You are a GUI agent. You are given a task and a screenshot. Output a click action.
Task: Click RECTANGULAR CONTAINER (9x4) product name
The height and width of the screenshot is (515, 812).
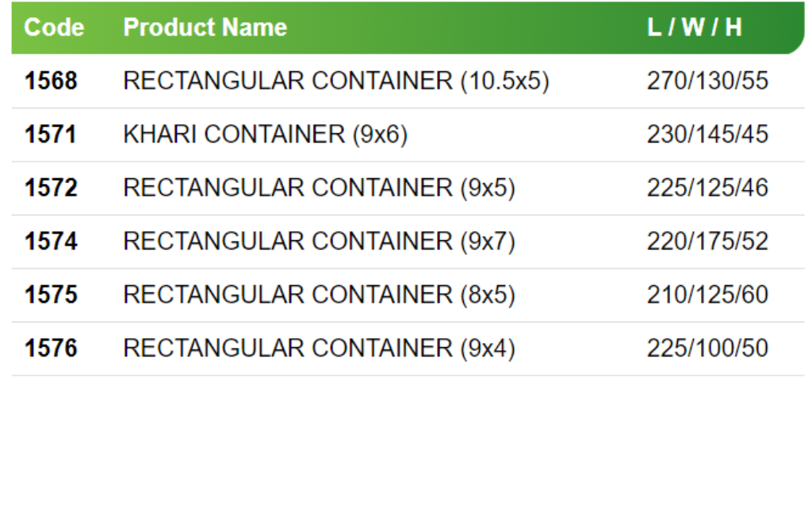tap(319, 348)
